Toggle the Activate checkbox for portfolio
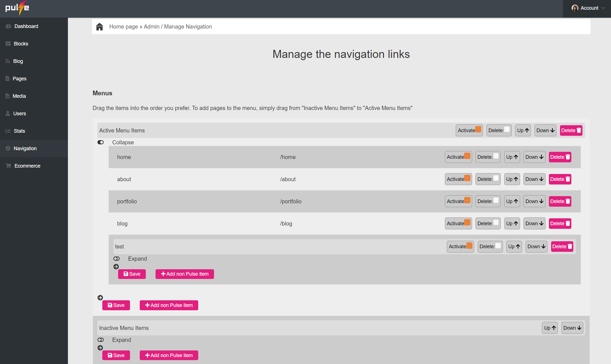611x364 pixels. (467, 200)
